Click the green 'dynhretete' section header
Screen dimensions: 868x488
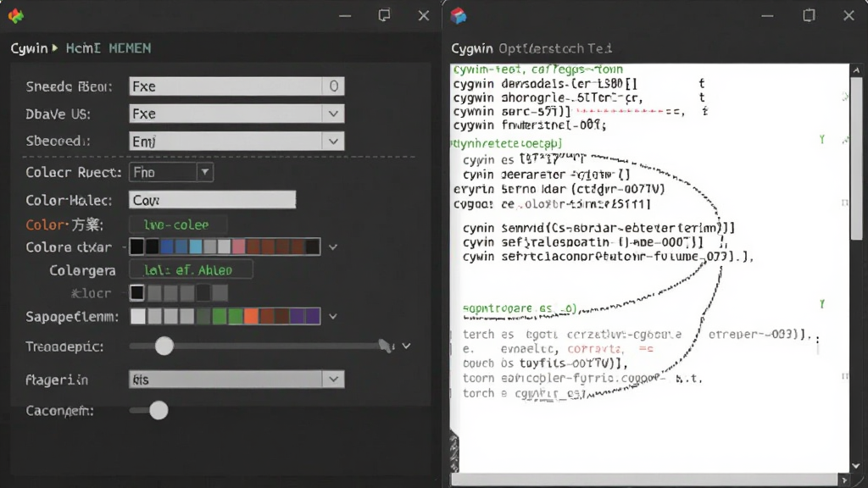tap(507, 144)
